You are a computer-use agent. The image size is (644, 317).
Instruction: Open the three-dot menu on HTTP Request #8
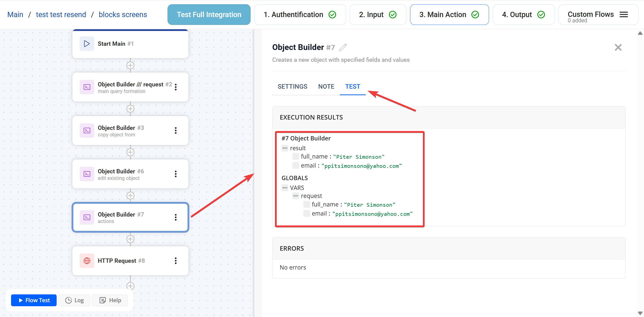[176, 261]
